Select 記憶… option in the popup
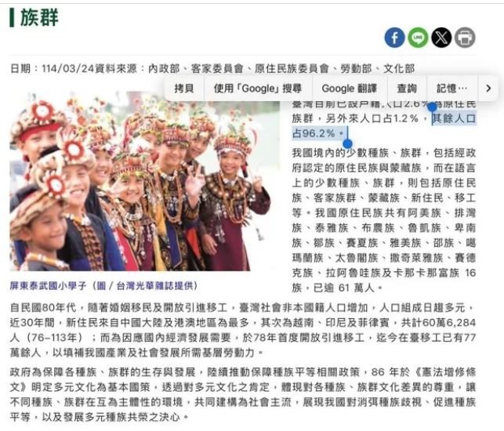 452,89
